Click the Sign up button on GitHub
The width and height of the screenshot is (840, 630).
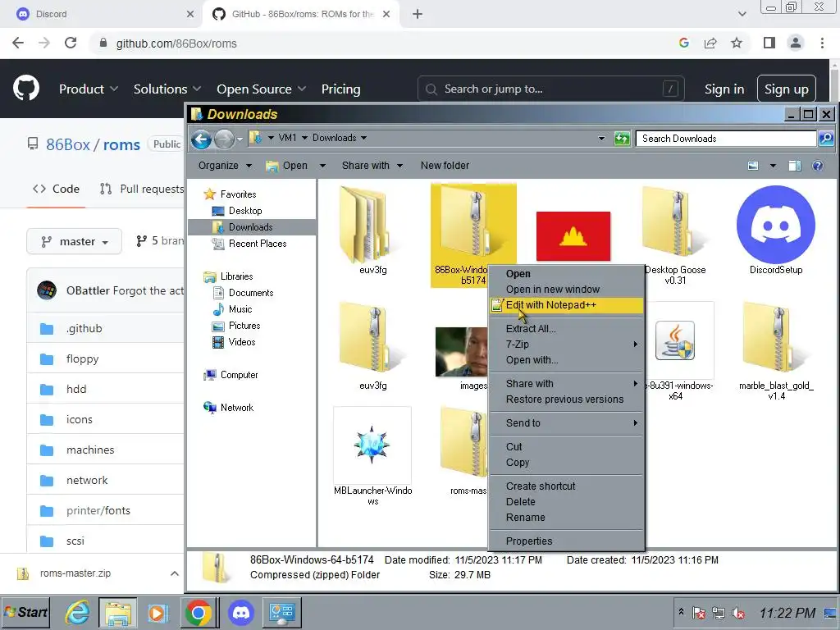(787, 89)
